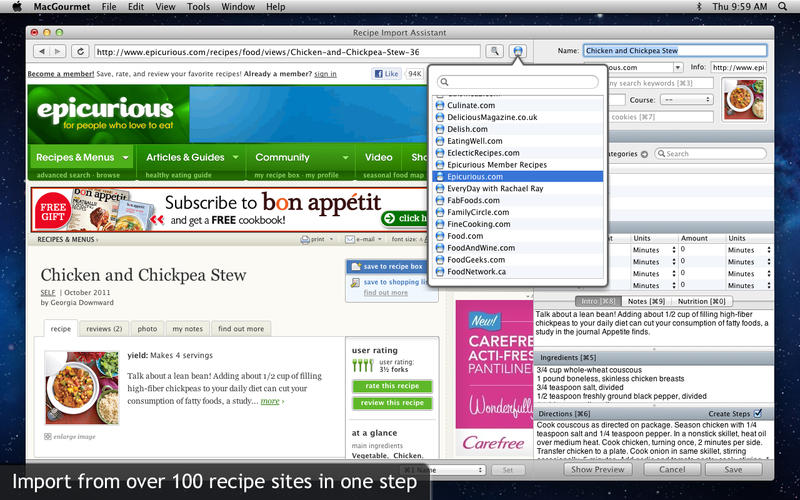Click the e-mail envelope icon

click(x=350, y=239)
